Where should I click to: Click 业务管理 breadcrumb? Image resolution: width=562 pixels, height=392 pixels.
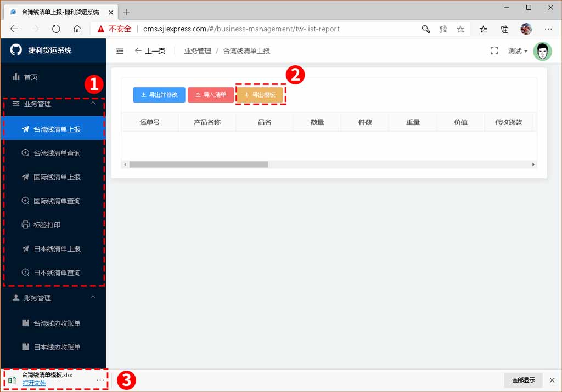click(x=198, y=51)
